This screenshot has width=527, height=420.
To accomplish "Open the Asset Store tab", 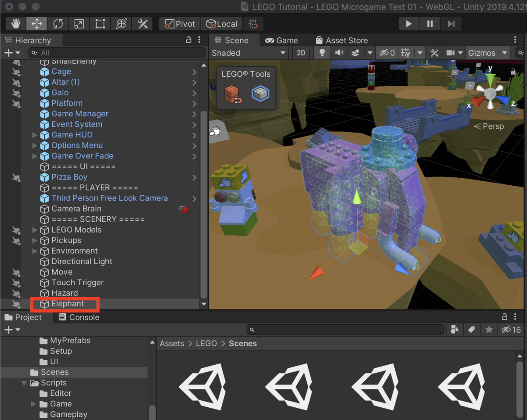I will (342, 40).
